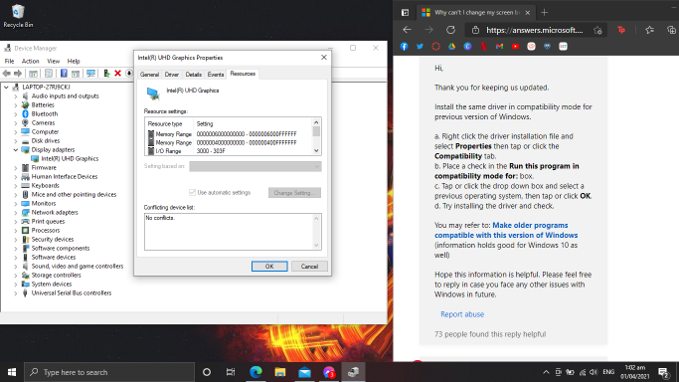Image resolution: width=679 pixels, height=382 pixels.
Task: Select the I/O Range 3000 - 303F row
Action: pyautogui.click(x=229, y=151)
